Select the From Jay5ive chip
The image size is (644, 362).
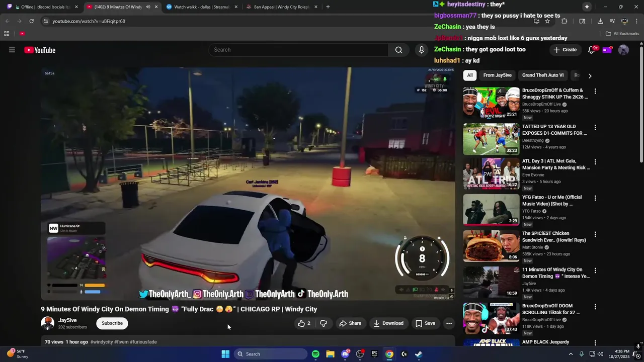tap(497, 75)
